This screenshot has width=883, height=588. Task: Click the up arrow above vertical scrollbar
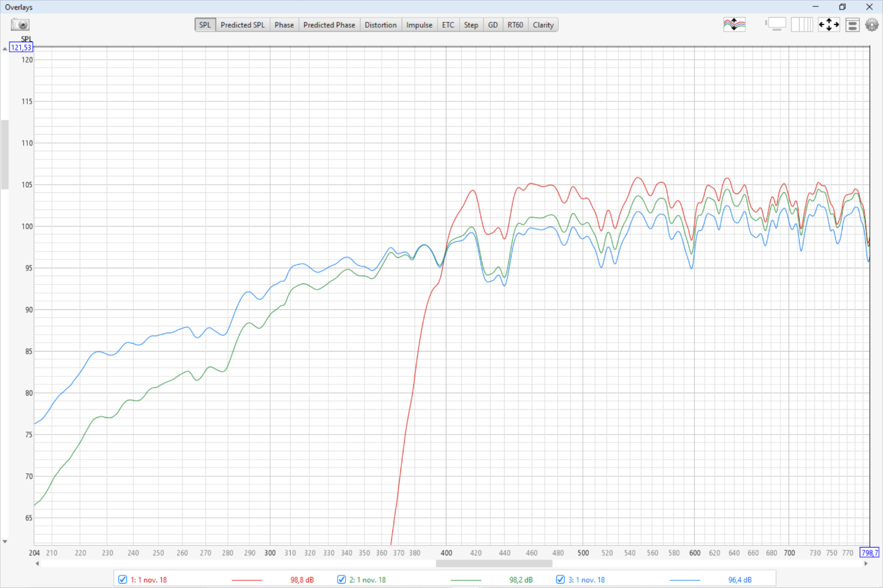point(5,49)
